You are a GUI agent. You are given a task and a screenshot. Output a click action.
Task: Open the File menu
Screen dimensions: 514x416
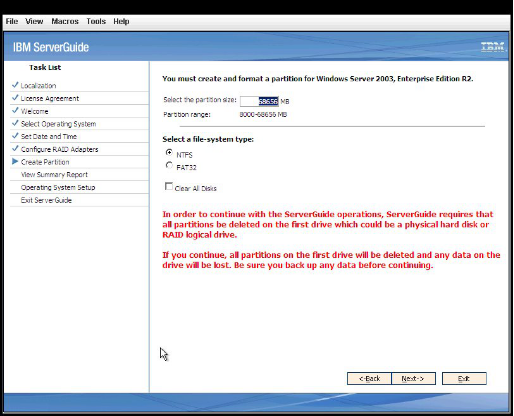pos(12,21)
